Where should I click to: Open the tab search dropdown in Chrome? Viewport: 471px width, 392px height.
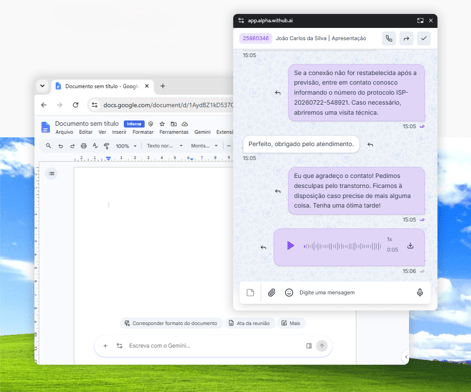coord(42,86)
